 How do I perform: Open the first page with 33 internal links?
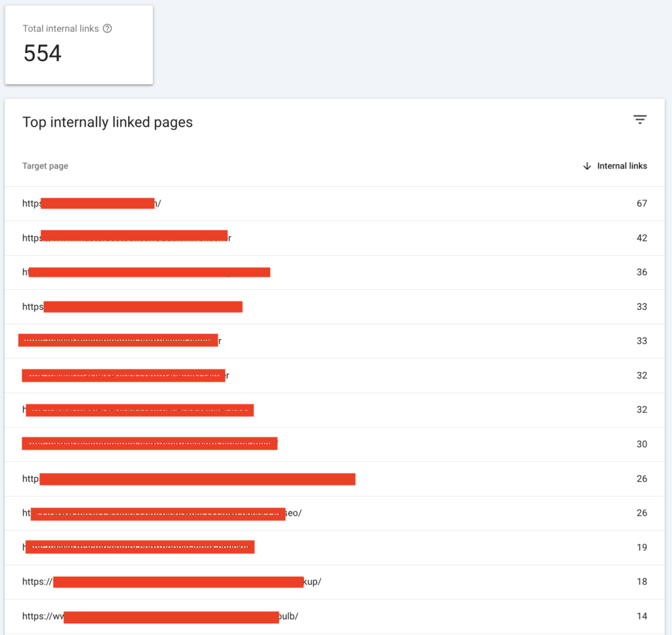tap(131, 306)
